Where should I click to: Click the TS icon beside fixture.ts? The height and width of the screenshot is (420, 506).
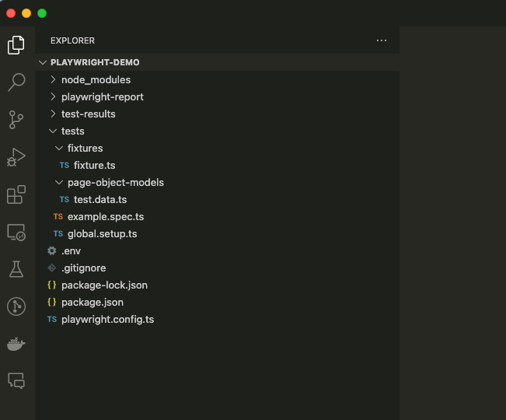click(x=65, y=166)
